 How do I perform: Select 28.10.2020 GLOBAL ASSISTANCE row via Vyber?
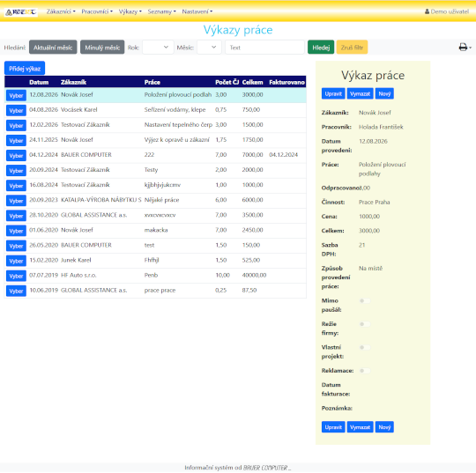point(16,216)
